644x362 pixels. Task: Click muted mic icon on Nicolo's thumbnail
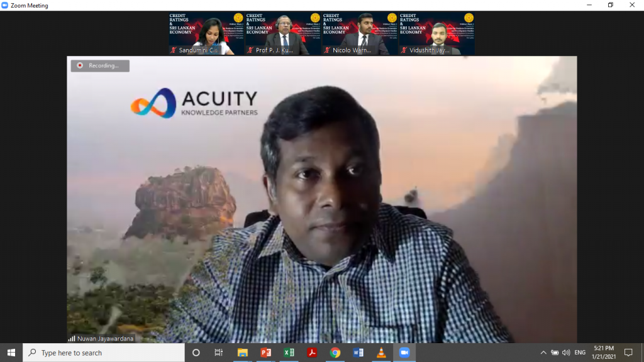(x=327, y=50)
